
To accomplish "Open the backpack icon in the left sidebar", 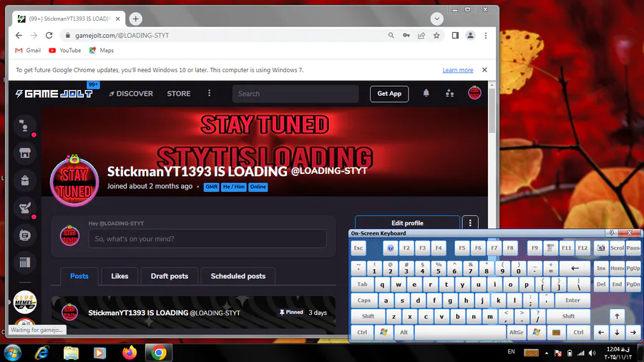I will (25, 180).
